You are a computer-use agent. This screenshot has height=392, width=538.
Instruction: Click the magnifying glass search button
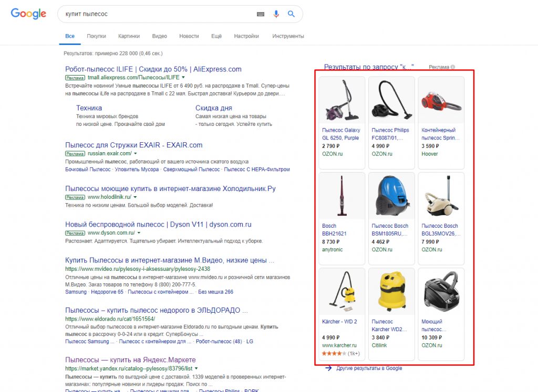click(292, 14)
